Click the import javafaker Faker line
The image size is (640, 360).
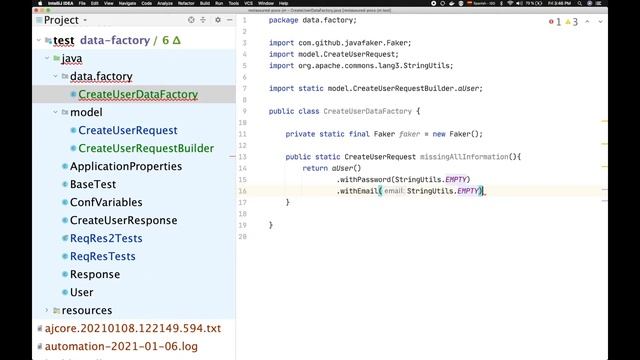pyautogui.click(x=340, y=43)
